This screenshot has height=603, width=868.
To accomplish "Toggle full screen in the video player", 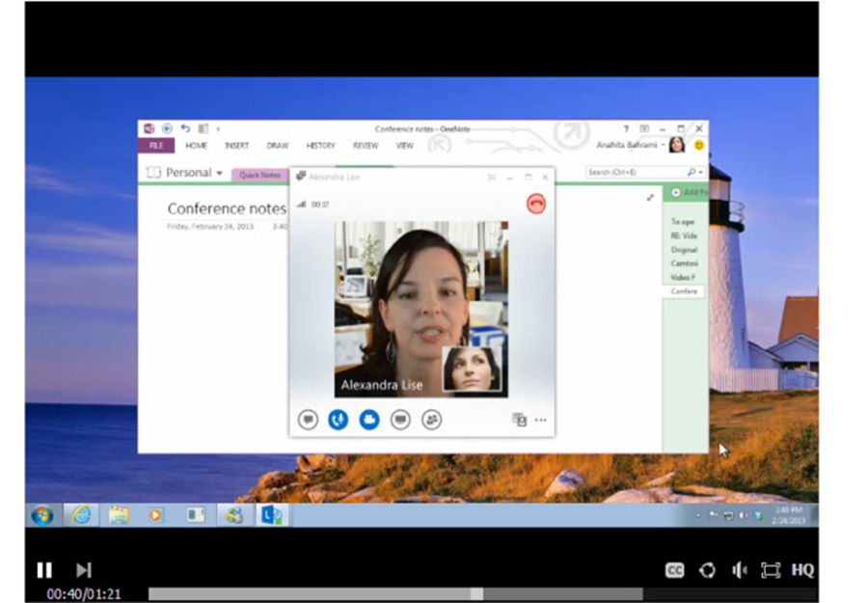I will pyautogui.click(x=770, y=570).
